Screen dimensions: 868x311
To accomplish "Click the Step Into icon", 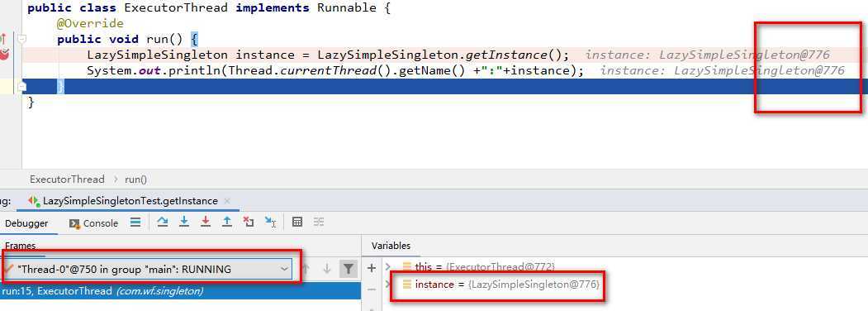I will [184, 222].
